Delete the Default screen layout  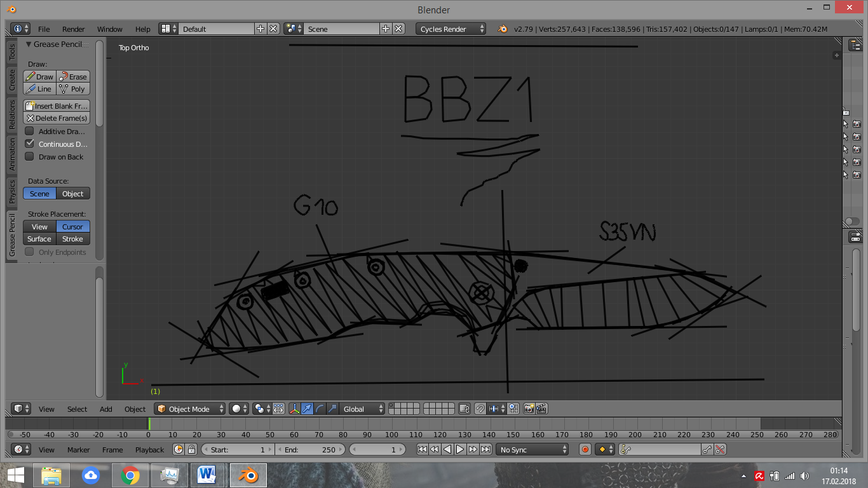pyautogui.click(x=273, y=29)
